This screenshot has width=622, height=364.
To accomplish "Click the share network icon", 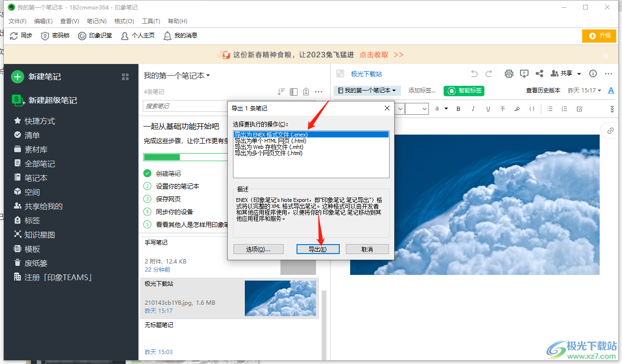I will (x=539, y=73).
